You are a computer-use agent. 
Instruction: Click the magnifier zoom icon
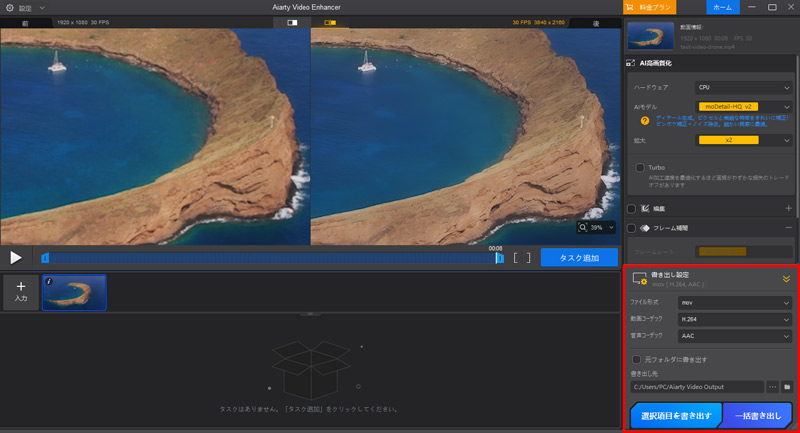pyautogui.click(x=583, y=227)
